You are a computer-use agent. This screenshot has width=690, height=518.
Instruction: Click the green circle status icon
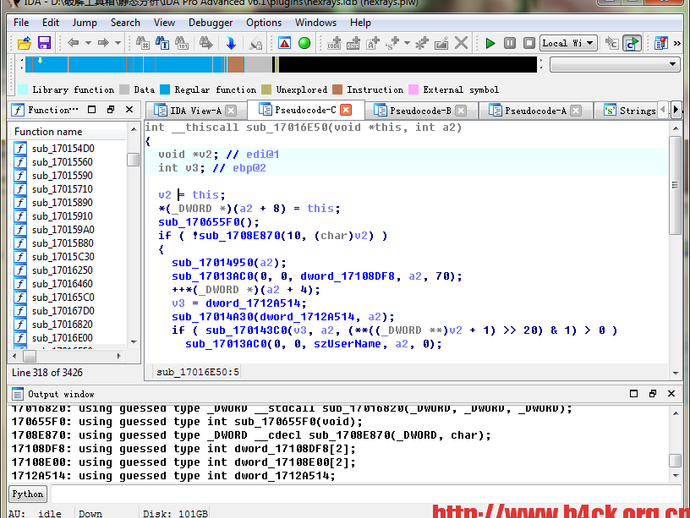coord(304,43)
